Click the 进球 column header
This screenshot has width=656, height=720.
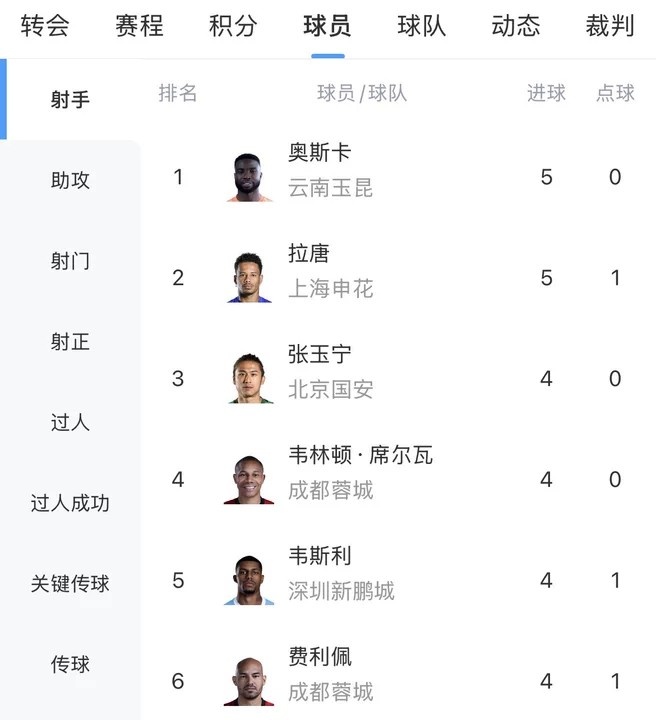pyautogui.click(x=546, y=93)
